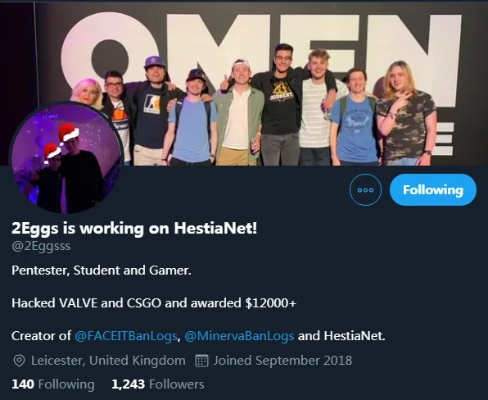Click the Followers label next to 1,243

click(177, 384)
